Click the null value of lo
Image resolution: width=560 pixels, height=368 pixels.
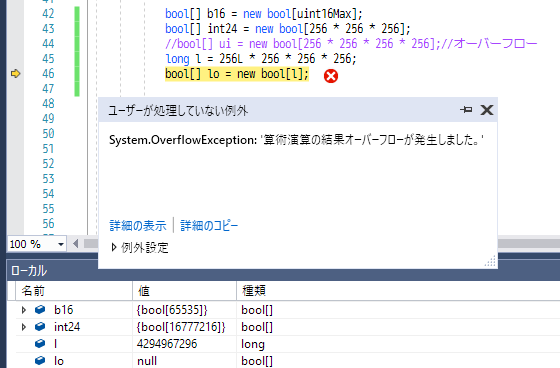pyautogui.click(x=147, y=361)
